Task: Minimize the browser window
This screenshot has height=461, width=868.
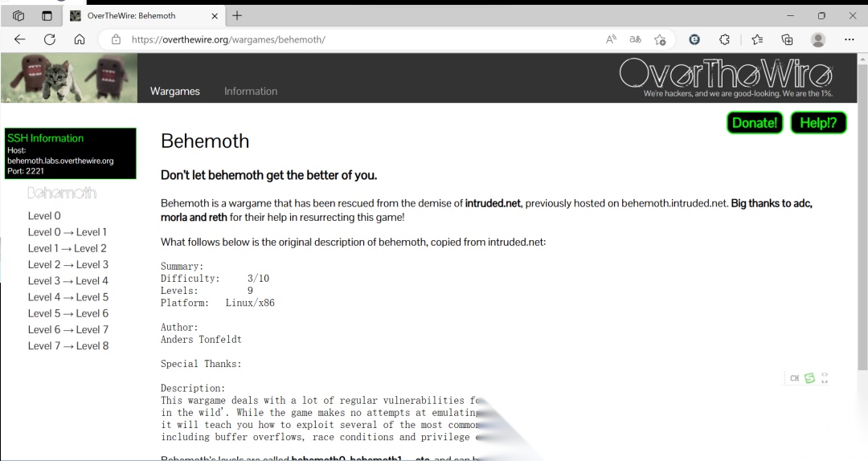Action: point(790,15)
